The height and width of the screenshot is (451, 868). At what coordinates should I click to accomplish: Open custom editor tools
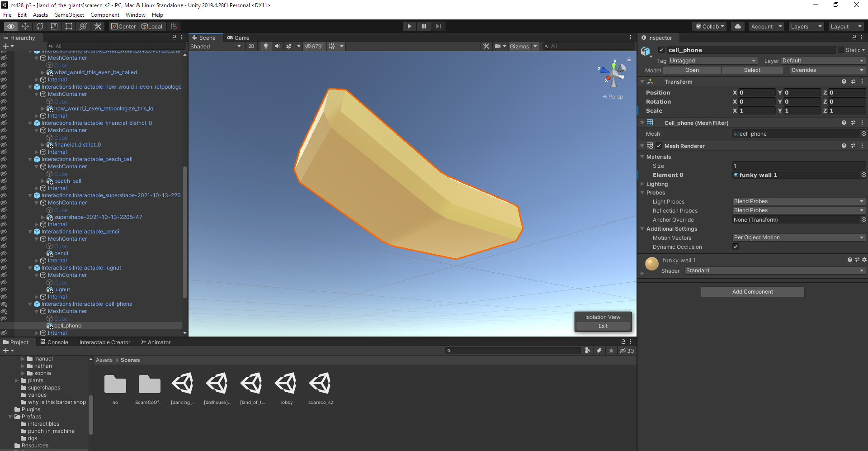98,26
